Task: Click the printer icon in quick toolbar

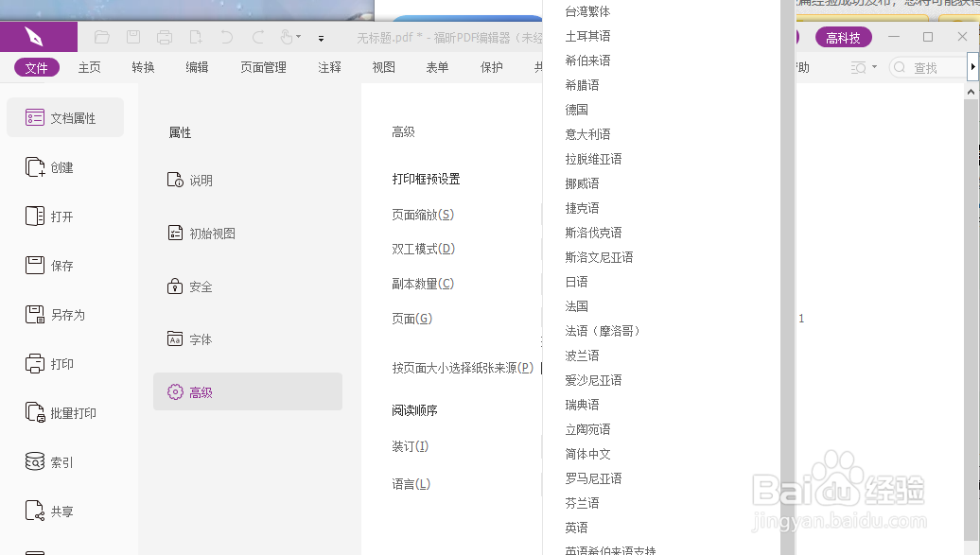Action: [165, 38]
